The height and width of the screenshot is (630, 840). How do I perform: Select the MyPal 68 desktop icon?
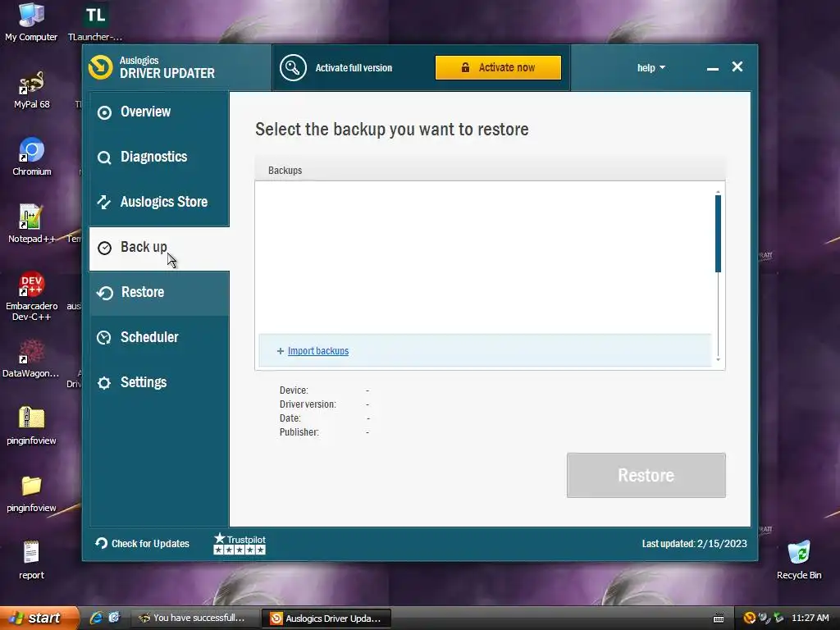click(32, 90)
